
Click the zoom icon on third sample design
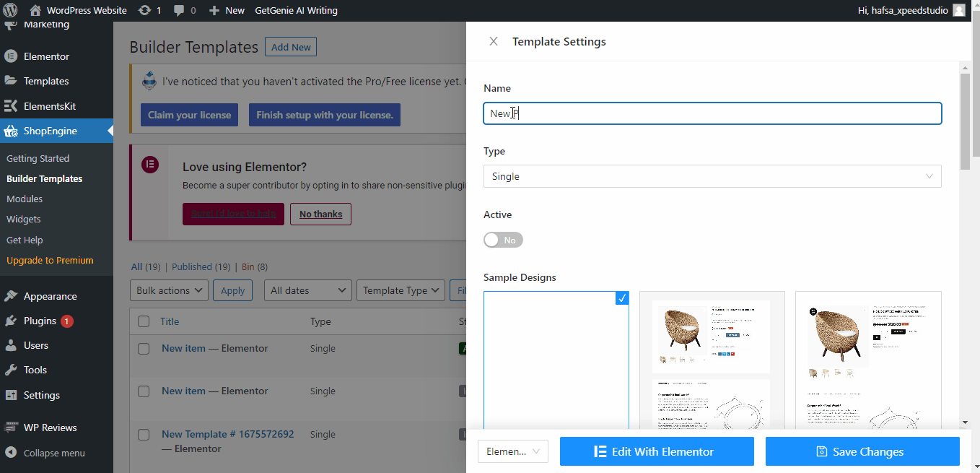813,311
